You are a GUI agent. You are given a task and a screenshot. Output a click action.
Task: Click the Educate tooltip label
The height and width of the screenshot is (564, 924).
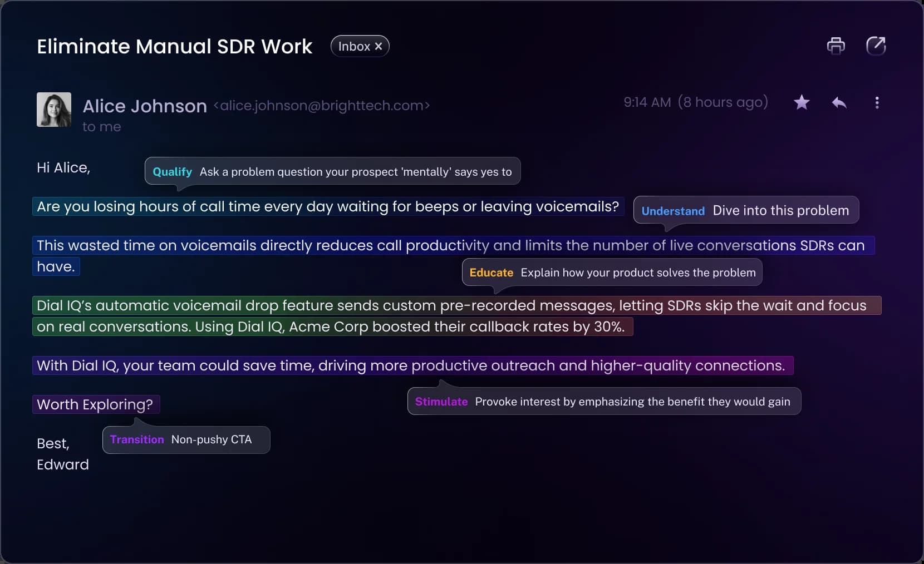click(x=491, y=273)
